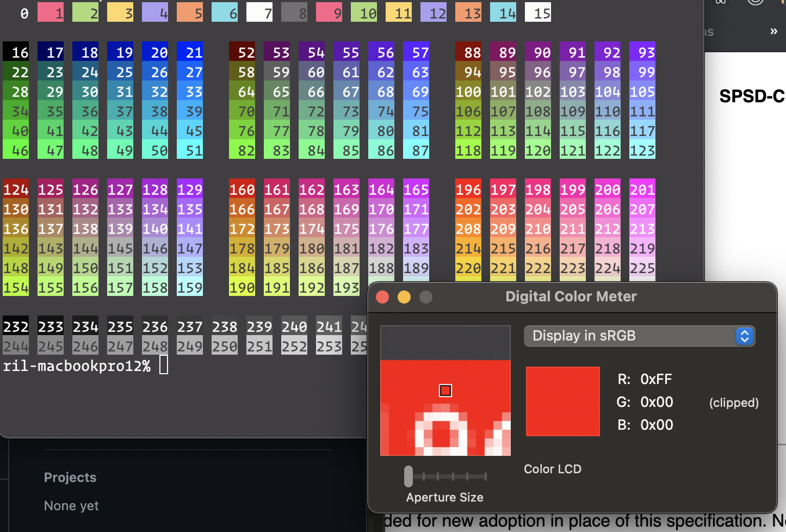The image size is (786, 532).
Task: Click 'None yet' under Projects
Action: point(71,506)
